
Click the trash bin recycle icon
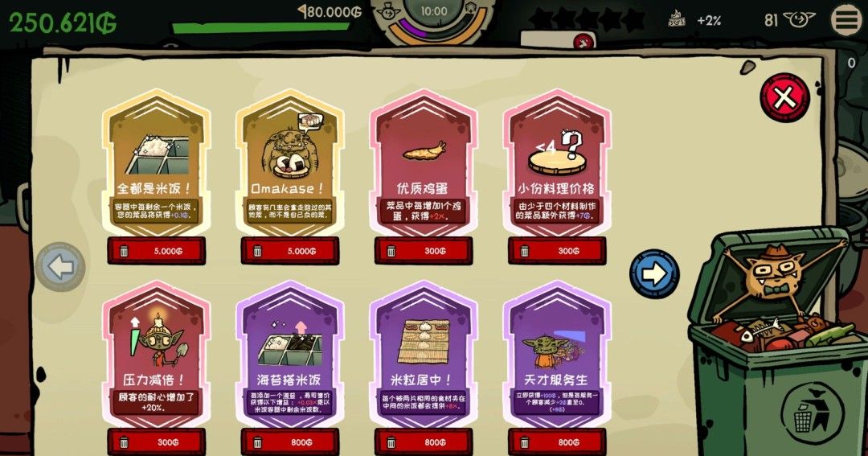tap(813, 412)
